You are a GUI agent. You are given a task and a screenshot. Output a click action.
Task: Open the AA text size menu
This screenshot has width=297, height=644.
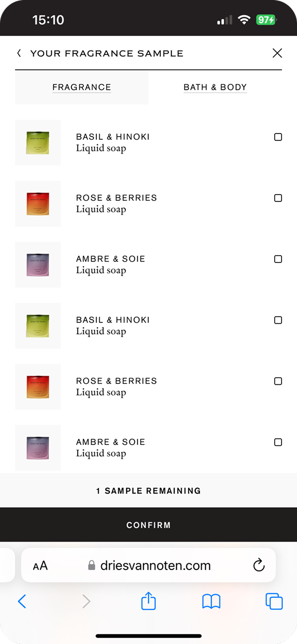40,566
